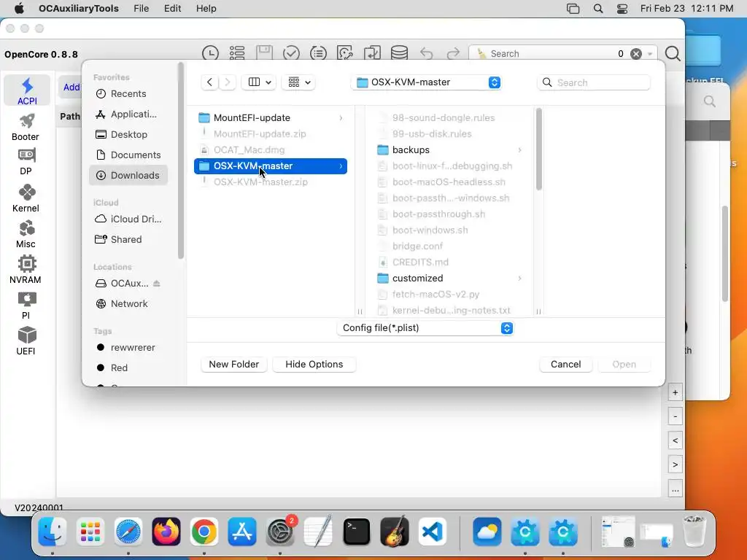Select the backups folder

coord(450,150)
